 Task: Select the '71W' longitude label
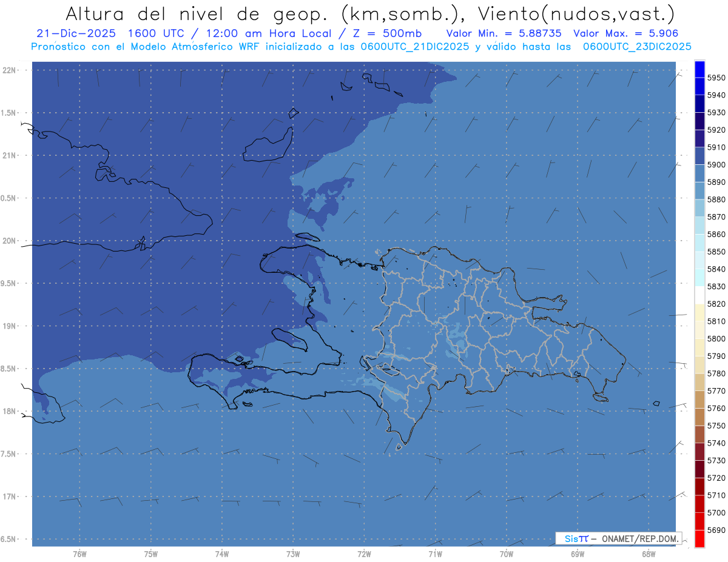[x=435, y=554]
